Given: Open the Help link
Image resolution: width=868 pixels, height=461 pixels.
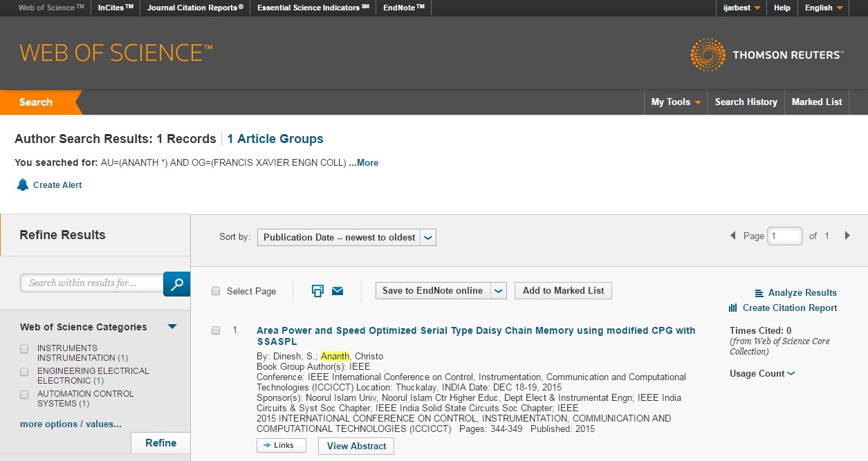Looking at the screenshot, I should (x=782, y=8).
